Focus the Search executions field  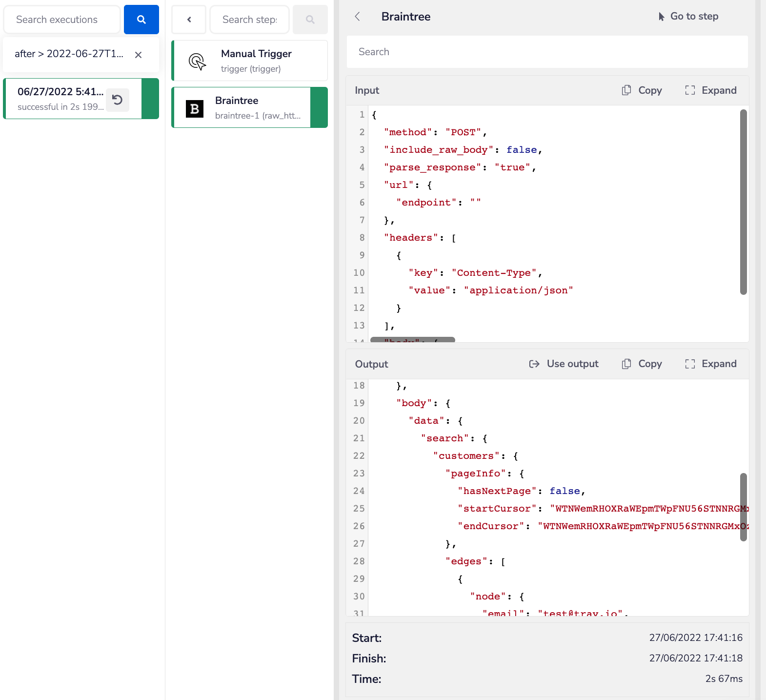(62, 20)
